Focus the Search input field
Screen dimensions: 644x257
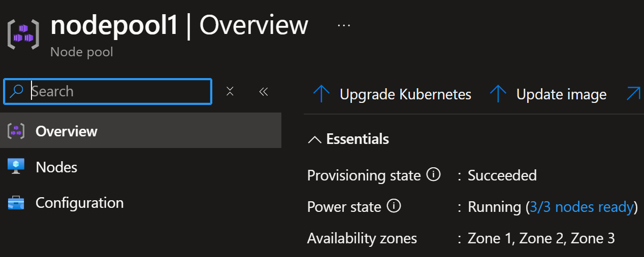click(108, 91)
